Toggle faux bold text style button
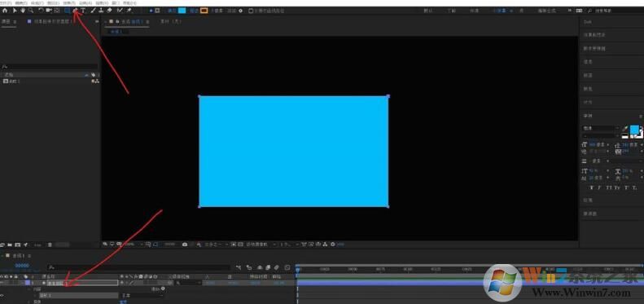The width and height of the screenshot is (644, 304). click(x=591, y=187)
